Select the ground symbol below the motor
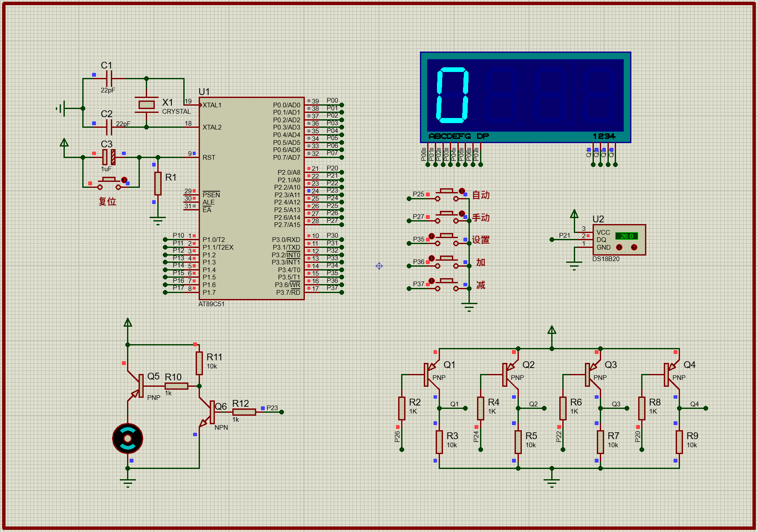This screenshot has height=532, width=758. click(x=127, y=483)
